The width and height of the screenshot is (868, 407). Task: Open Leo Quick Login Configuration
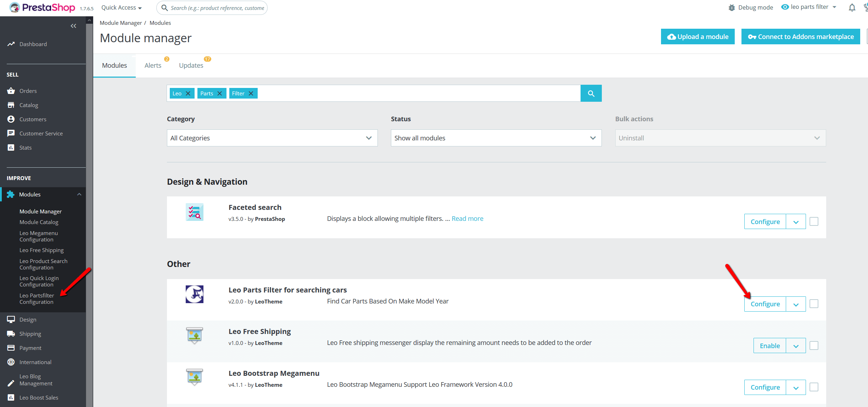point(39,281)
